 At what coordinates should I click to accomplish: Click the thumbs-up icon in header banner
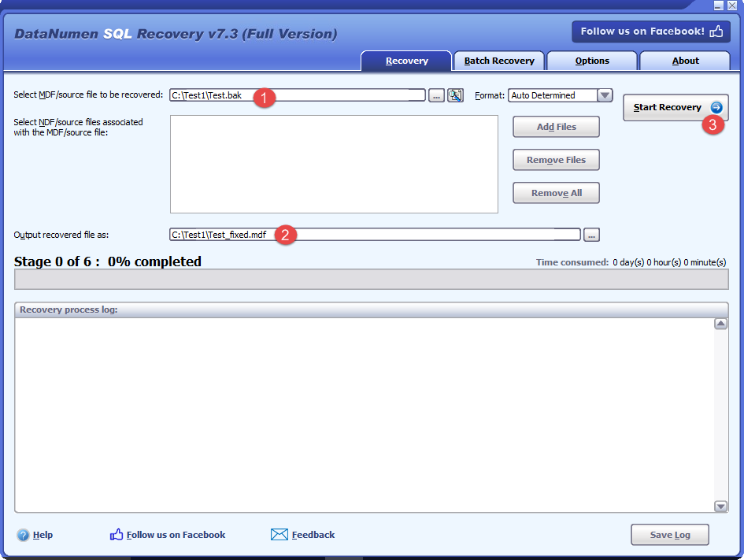pyautogui.click(x=716, y=32)
